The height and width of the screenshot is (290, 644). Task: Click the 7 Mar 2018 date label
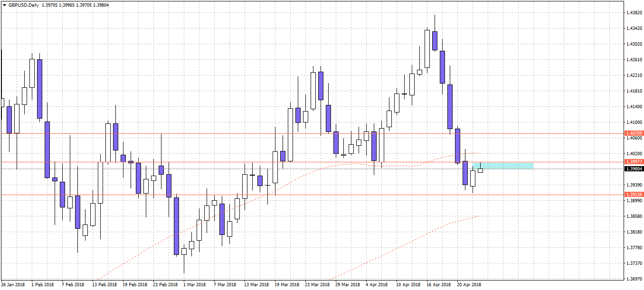225,284
